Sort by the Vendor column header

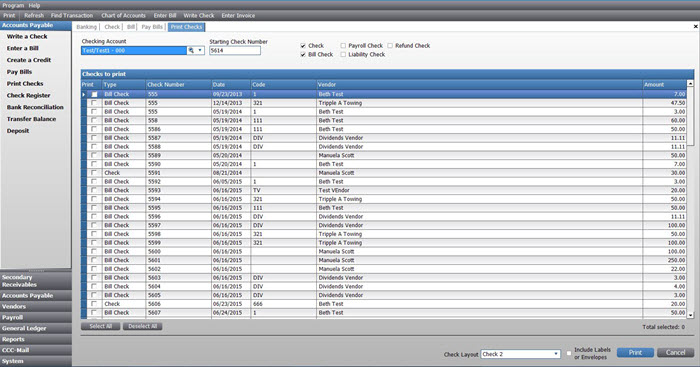point(479,84)
